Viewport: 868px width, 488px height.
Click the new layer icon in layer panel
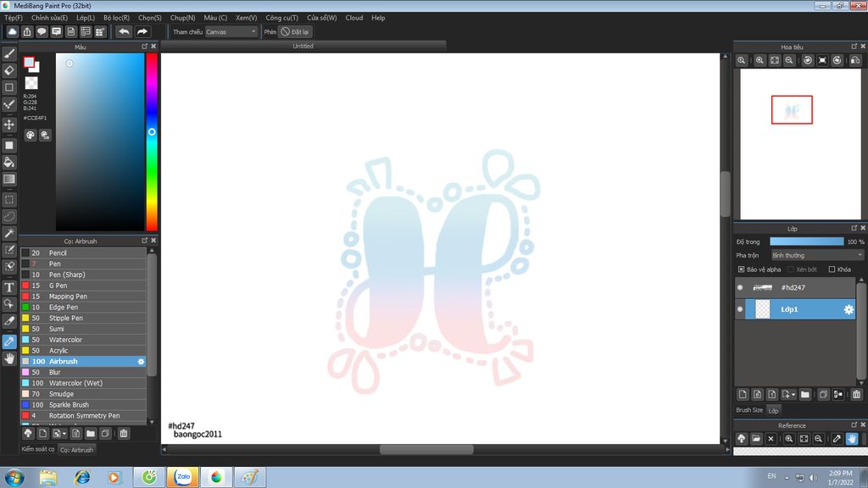click(x=743, y=394)
